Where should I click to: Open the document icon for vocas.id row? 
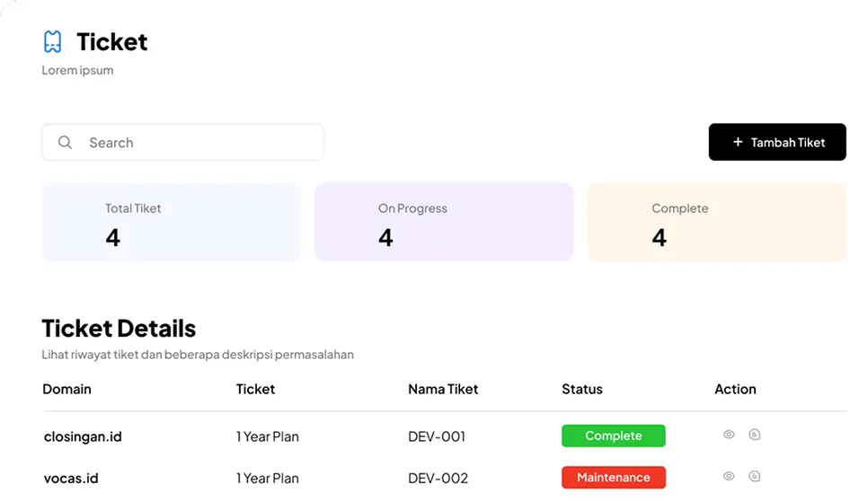pos(755,476)
